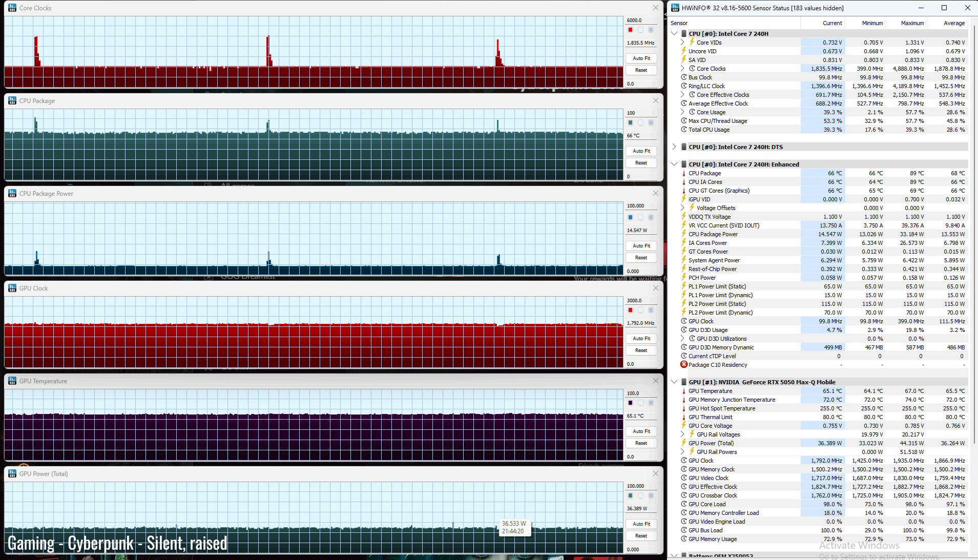This screenshot has height=560, width=978.
Task: Click the red line color swatch in the Core Clocks graph
Action: (630, 30)
